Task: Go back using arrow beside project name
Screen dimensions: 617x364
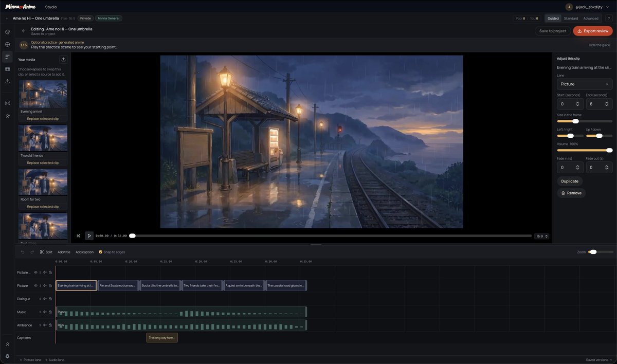Action: [7, 19]
